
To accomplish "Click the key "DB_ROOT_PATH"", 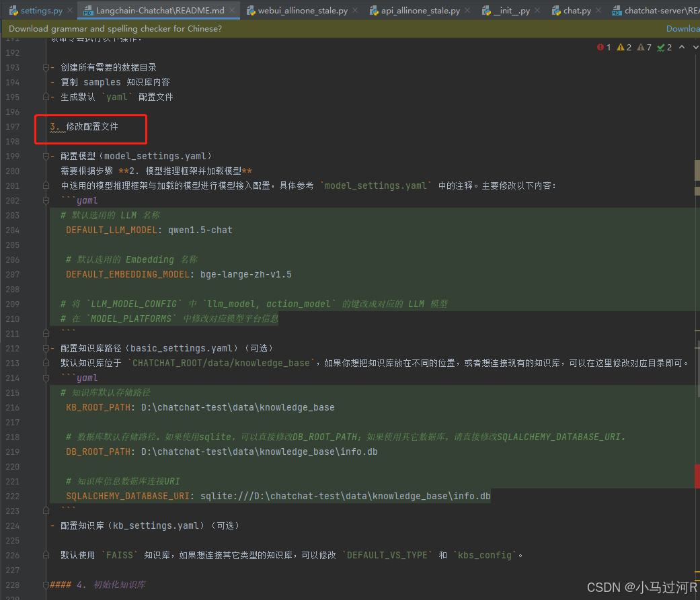I will coord(98,452).
